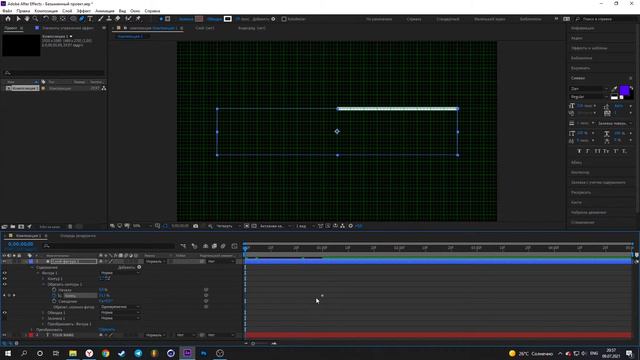Open the Файл menu
The image size is (640, 360).
click(7, 11)
